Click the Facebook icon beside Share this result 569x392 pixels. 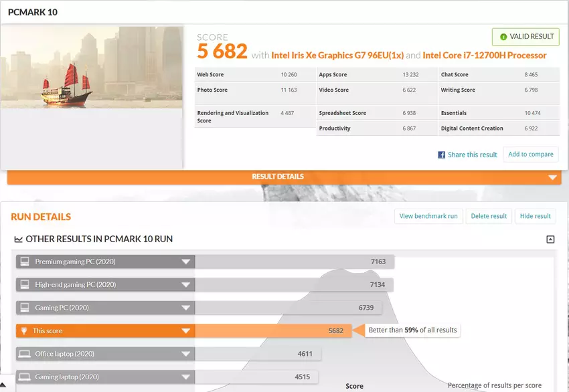(441, 155)
